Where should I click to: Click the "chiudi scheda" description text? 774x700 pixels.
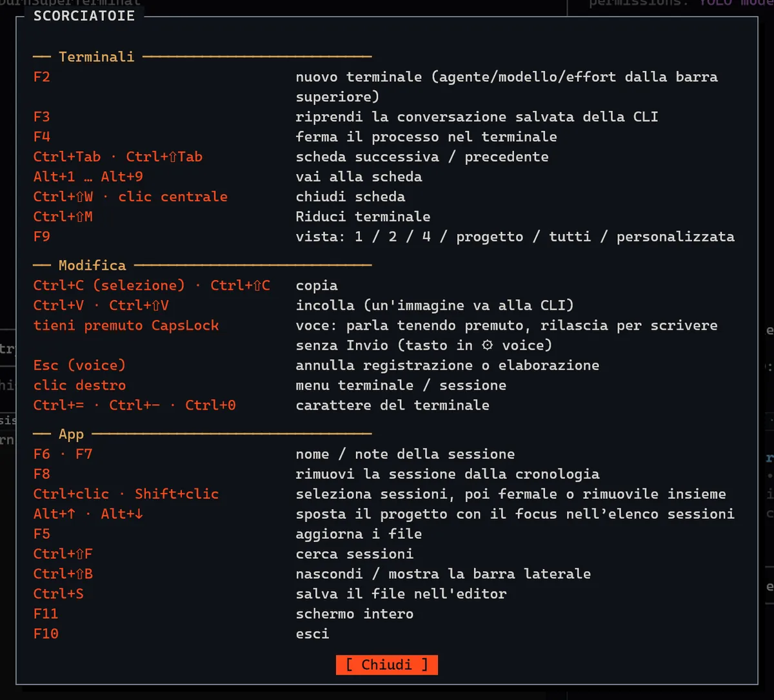[x=350, y=197]
